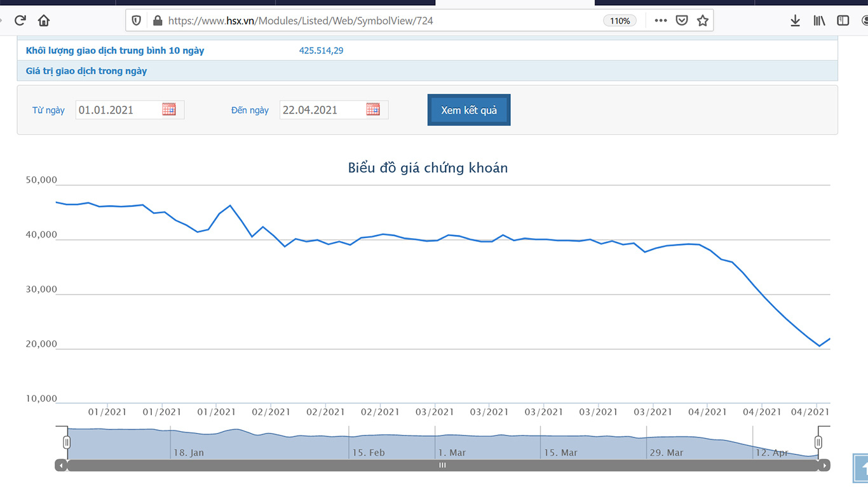Viewport: 868px width, 487px height.
Task: Click the right handle of chart range navigator
Action: click(x=818, y=442)
